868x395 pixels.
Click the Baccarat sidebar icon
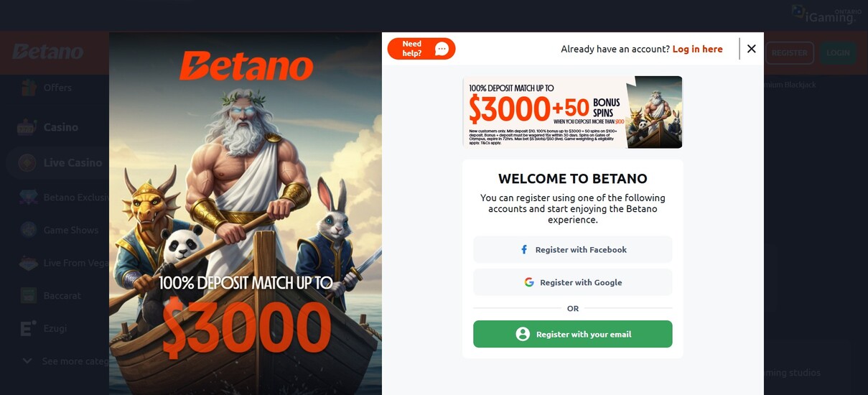click(x=28, y=295)
